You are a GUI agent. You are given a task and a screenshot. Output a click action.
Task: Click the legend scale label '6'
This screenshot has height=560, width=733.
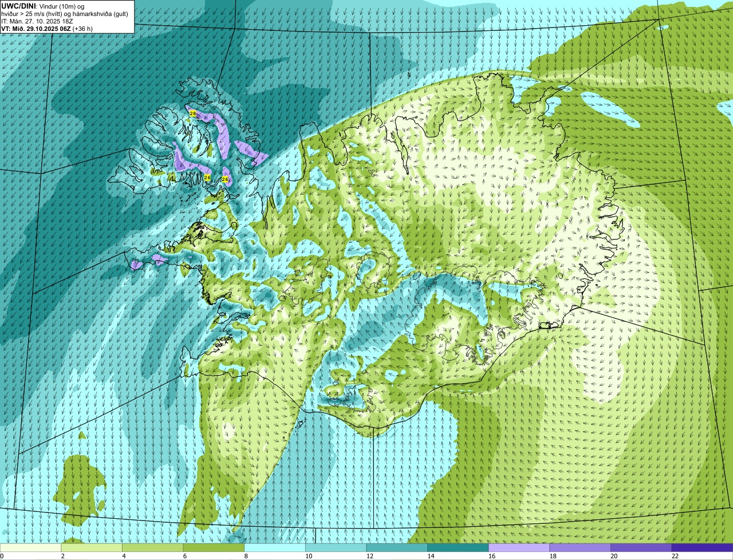(185, 556)
